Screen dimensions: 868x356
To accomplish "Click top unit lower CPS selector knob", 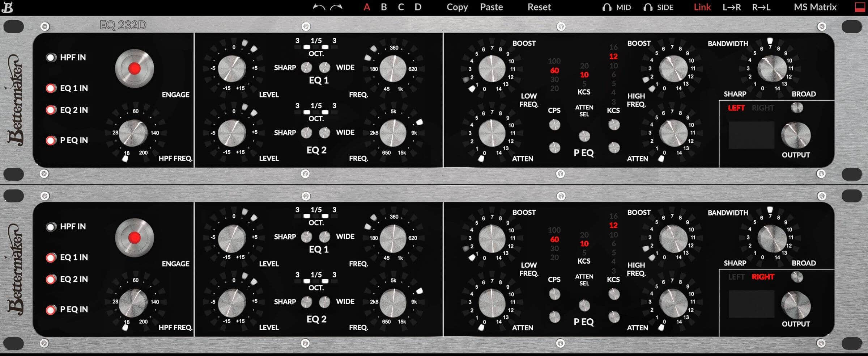I will [x=554, y=147].
